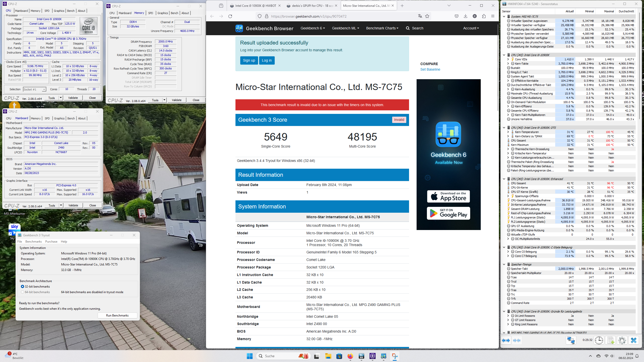Viewport: 644px width, 362px height.
Task: Open volume control in system tray
Action: pyautogui.click(x=612, y=356)
